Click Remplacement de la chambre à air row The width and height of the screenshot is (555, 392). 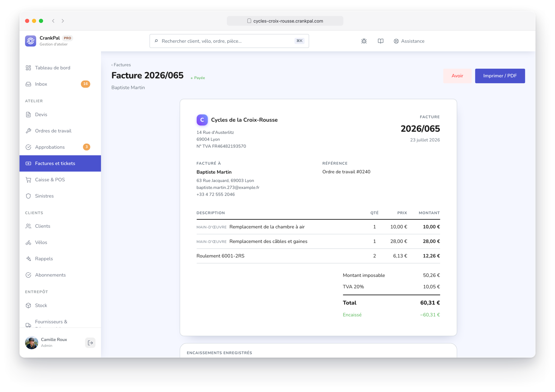[318, 227]
